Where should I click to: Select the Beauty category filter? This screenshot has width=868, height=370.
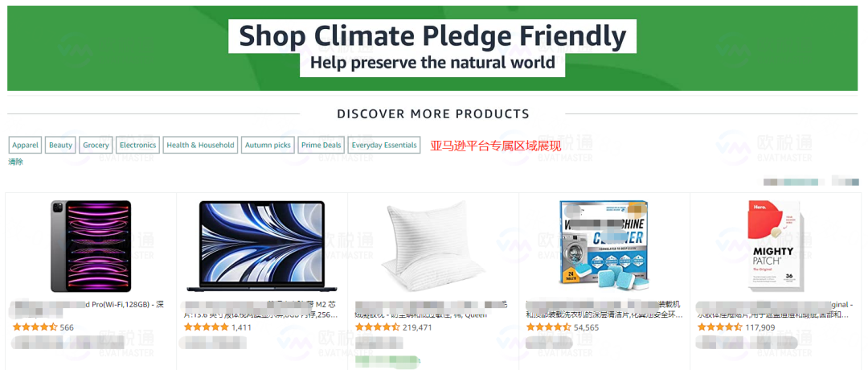60,145
